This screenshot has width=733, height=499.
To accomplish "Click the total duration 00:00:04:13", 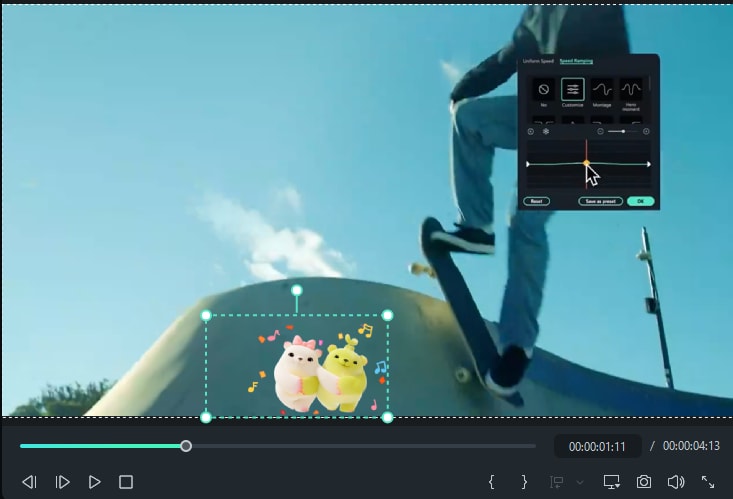I will click(x=691, y=446).
